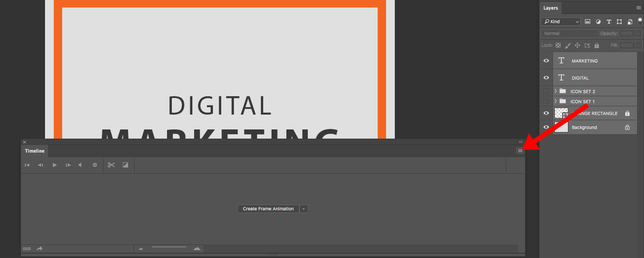Image resolution: width=644 pixels, height=258 pixels.
Task: Open transition options via the fade icon
Action: coord(125,165)
